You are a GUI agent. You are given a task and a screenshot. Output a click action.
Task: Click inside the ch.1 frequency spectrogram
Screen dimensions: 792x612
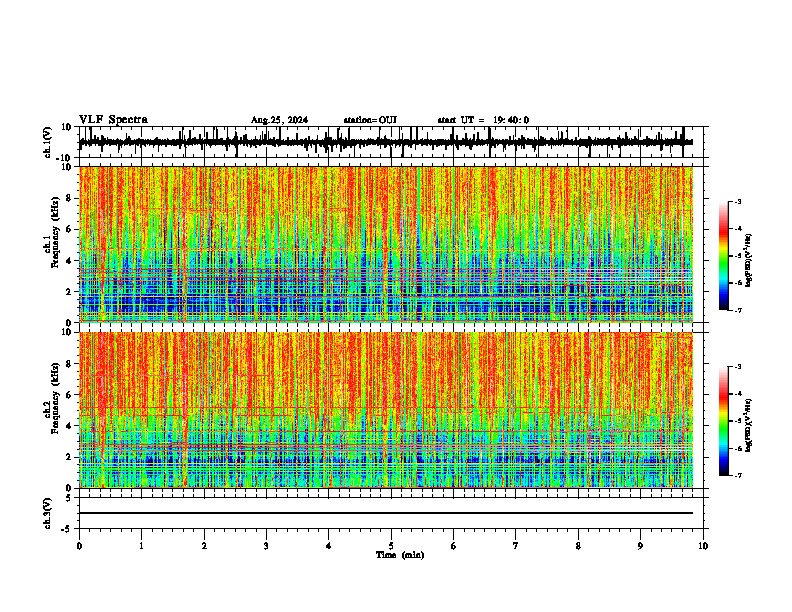pos(386,244)
